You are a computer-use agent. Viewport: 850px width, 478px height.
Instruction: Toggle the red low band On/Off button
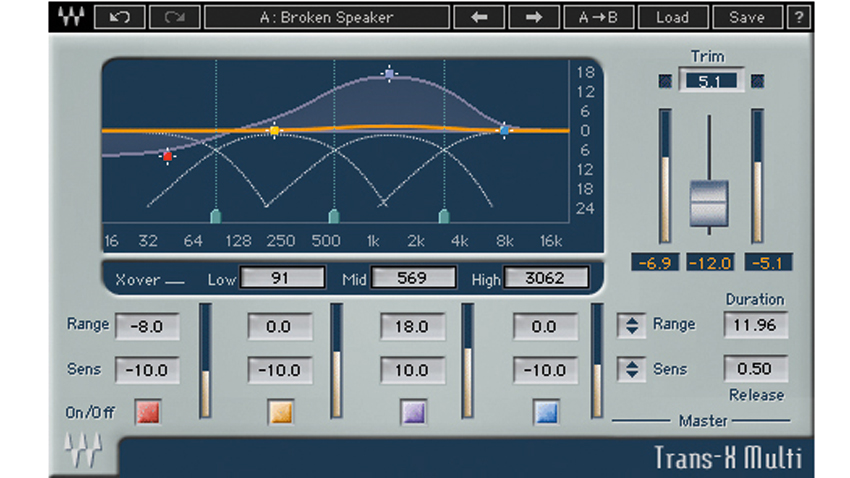(x=148, y=412)
